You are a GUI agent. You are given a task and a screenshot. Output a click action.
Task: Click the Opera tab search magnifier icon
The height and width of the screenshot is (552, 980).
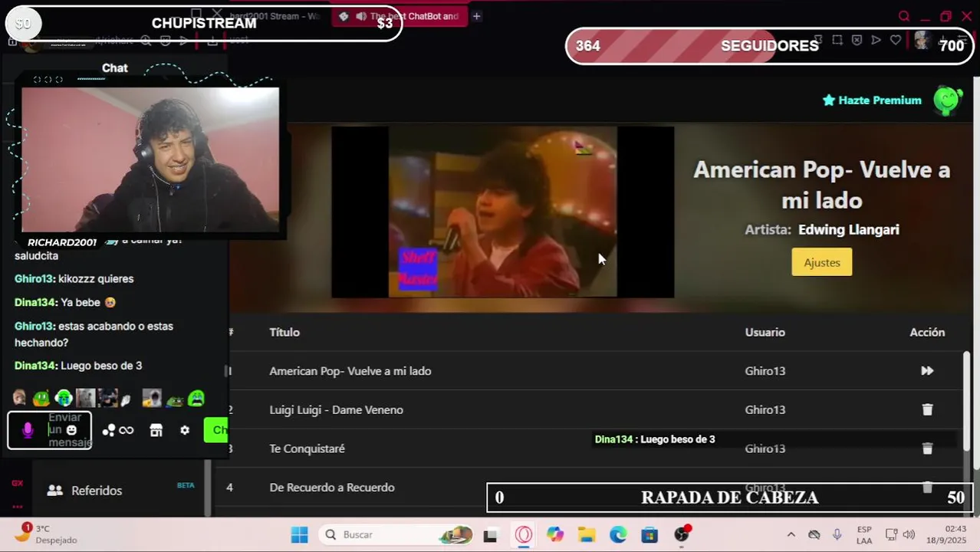pos(904,16)
